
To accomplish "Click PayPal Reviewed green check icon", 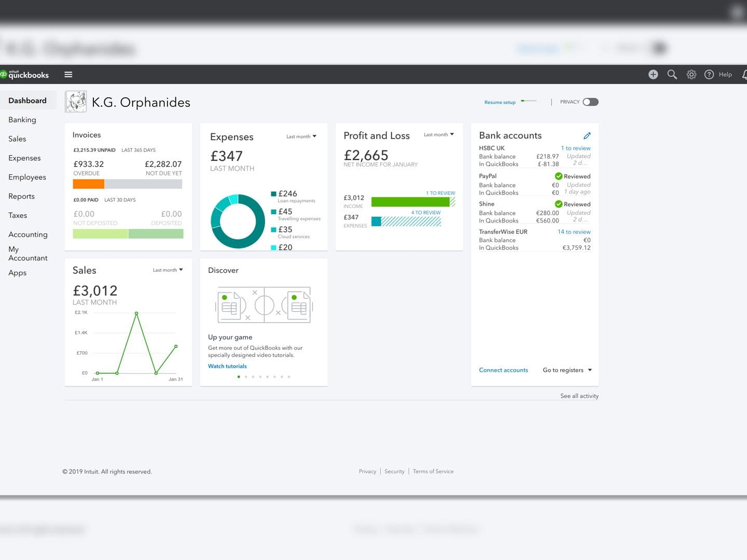I will (x=559, y=176).
